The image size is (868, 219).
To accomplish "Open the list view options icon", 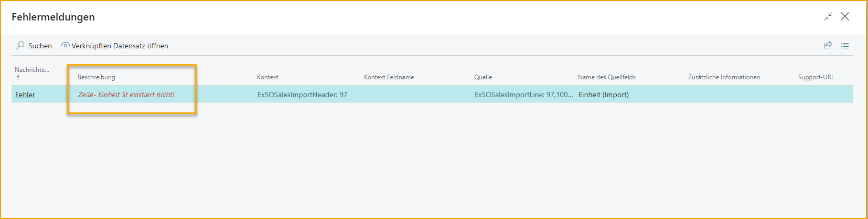I will tap(845, 45).
